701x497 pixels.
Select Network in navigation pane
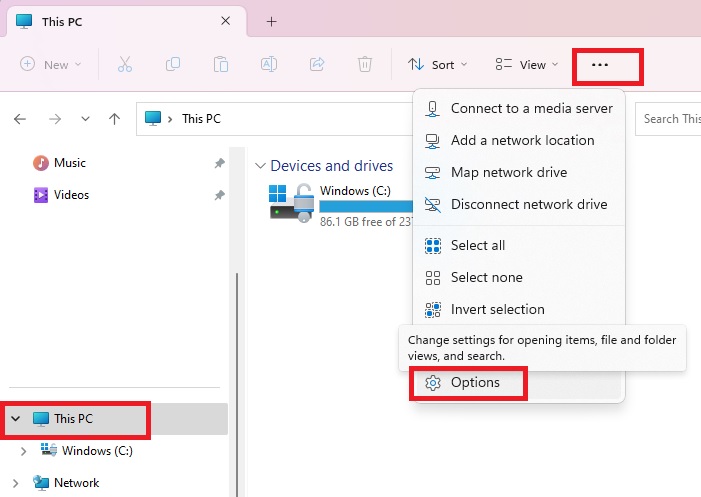[66, 483]
